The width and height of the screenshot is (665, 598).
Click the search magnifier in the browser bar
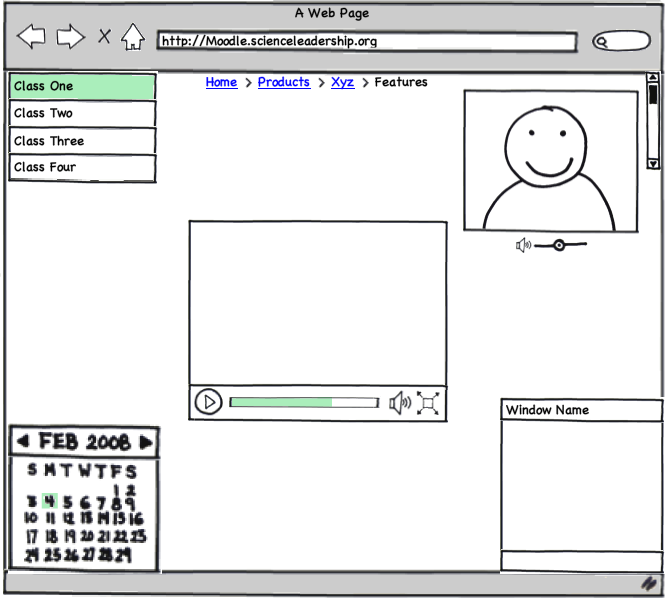click(x=602, y=42)
